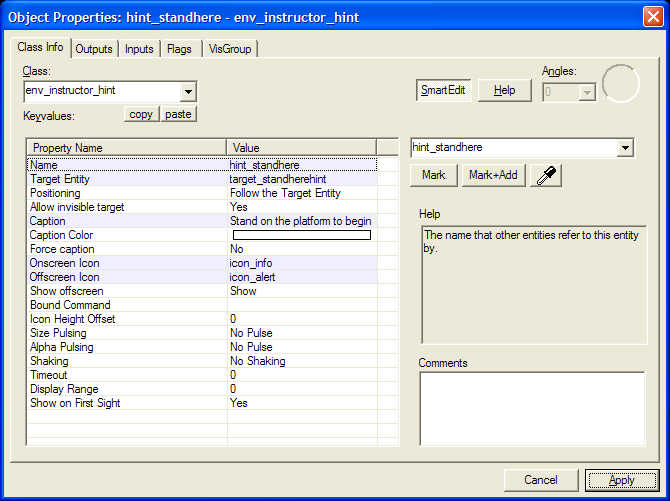Select the Offscreen Icon property
Image resolution: width=670 pixels, height=501 pixels.
click(64, 277)
